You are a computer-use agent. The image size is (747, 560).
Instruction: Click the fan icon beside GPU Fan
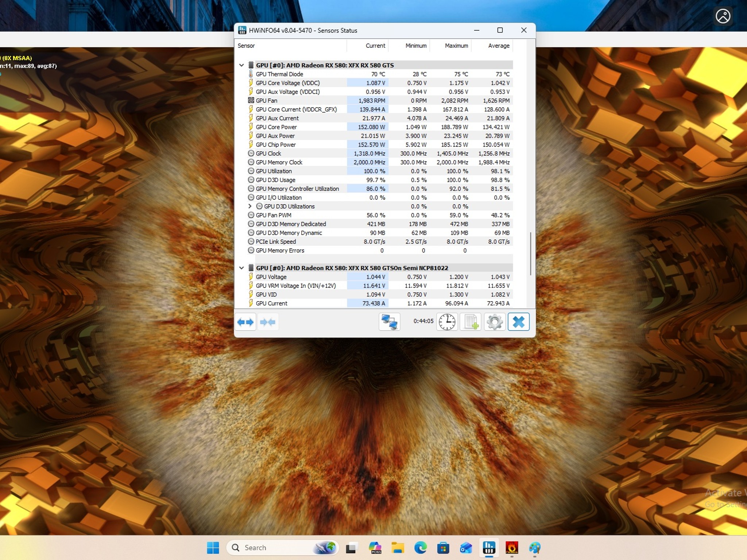point(251,100)
